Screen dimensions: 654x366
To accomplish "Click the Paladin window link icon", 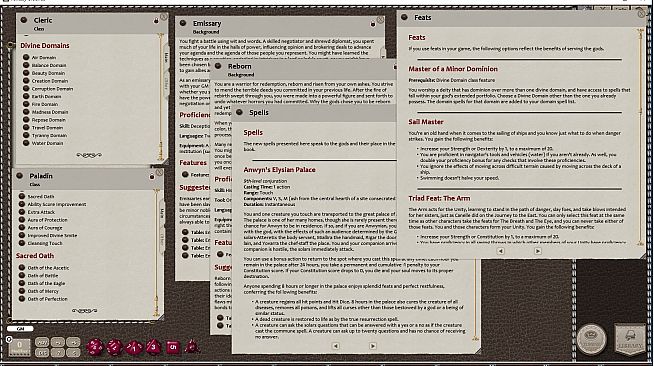I will coord(20,175).
